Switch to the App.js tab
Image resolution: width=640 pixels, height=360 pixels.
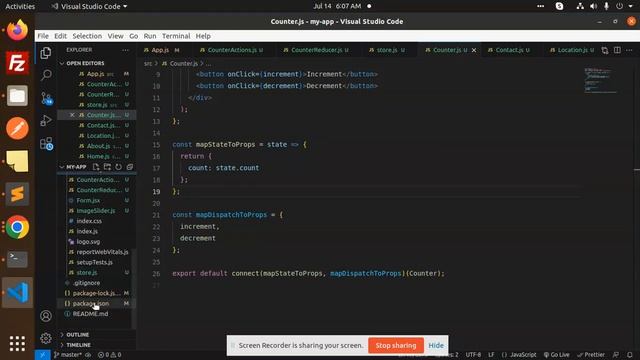click(x=161, y=50)
